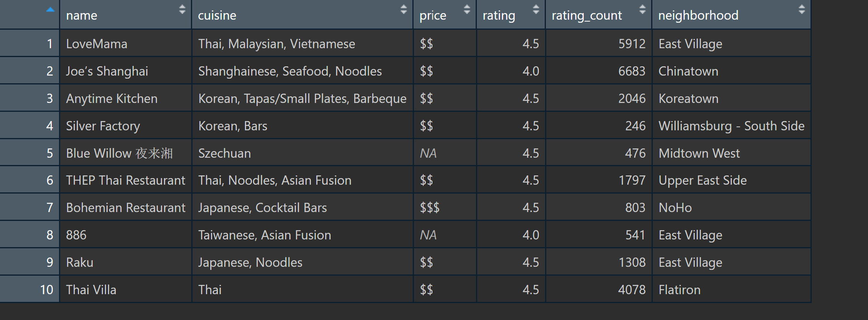Click the sort arrows in name column
868x320 pixels.
point(182,10)
